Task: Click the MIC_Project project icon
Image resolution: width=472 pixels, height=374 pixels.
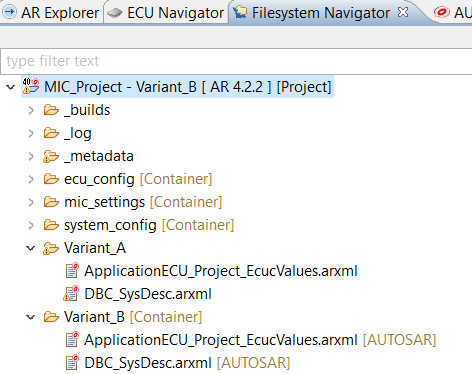Action: 31,87
